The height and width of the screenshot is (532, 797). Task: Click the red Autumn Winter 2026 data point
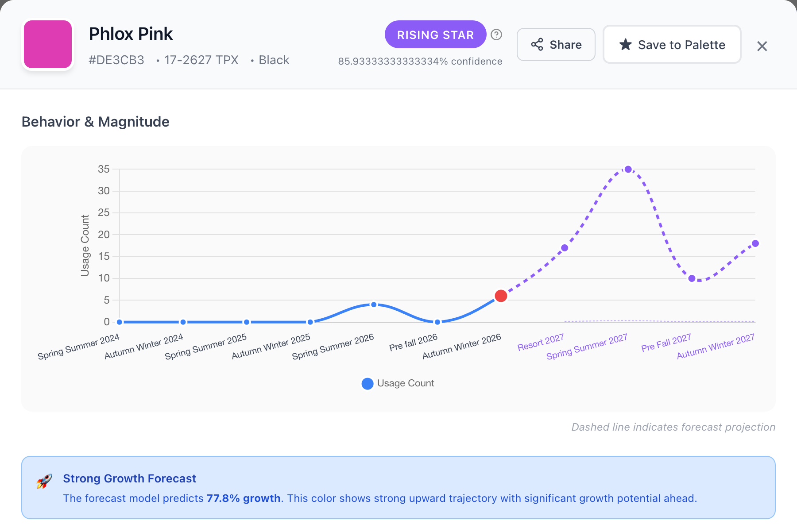501,296
